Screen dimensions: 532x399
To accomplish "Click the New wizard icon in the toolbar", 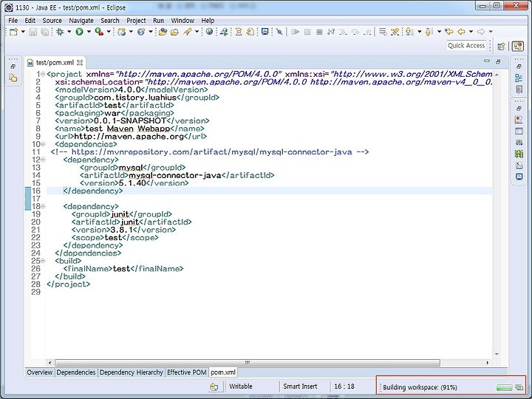I will click(x=13, y=32).
